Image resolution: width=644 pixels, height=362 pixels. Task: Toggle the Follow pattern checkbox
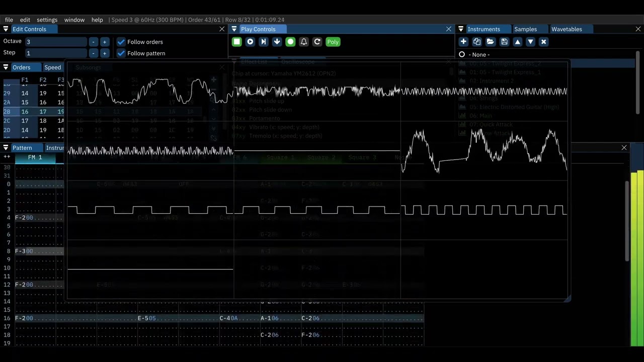(121, 53)
